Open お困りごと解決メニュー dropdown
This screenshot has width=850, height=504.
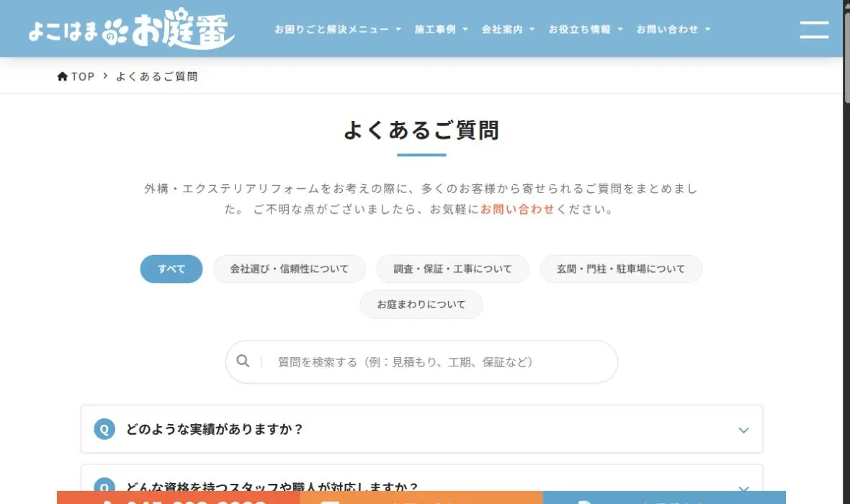pyautogui.click(x=338, y=30)
